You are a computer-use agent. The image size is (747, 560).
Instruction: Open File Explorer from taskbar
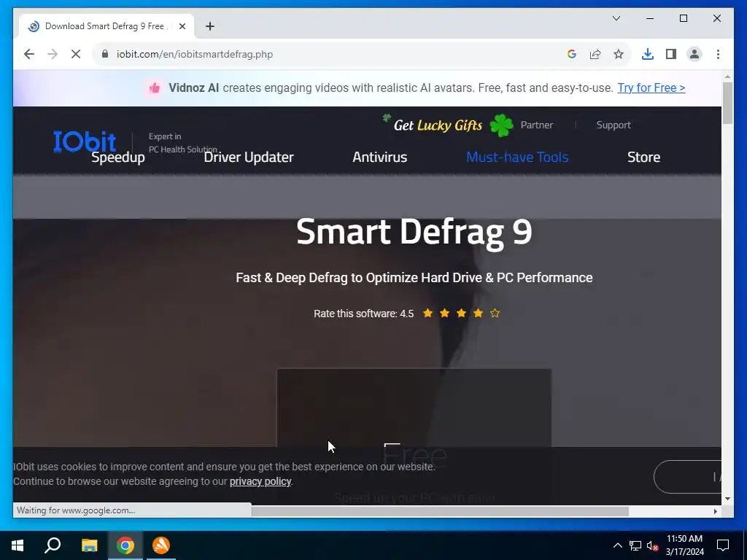click(x=89, y=545)
